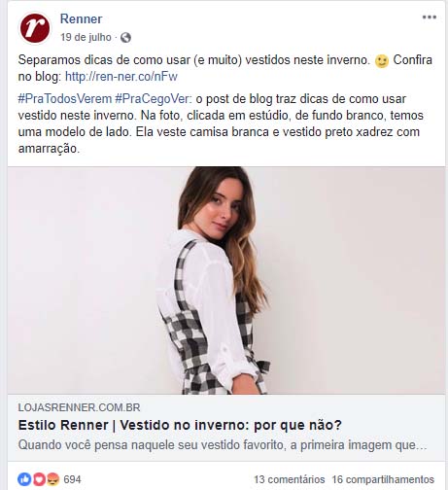Click the article description snippet text
This screenshot has width=448, height=490.
click(x=223, y=445)
